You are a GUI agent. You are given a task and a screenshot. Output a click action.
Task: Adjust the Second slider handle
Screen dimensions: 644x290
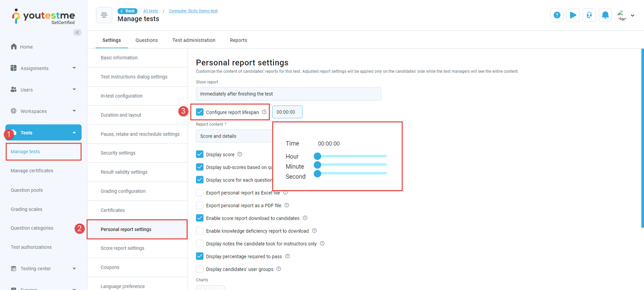[318, 174]
